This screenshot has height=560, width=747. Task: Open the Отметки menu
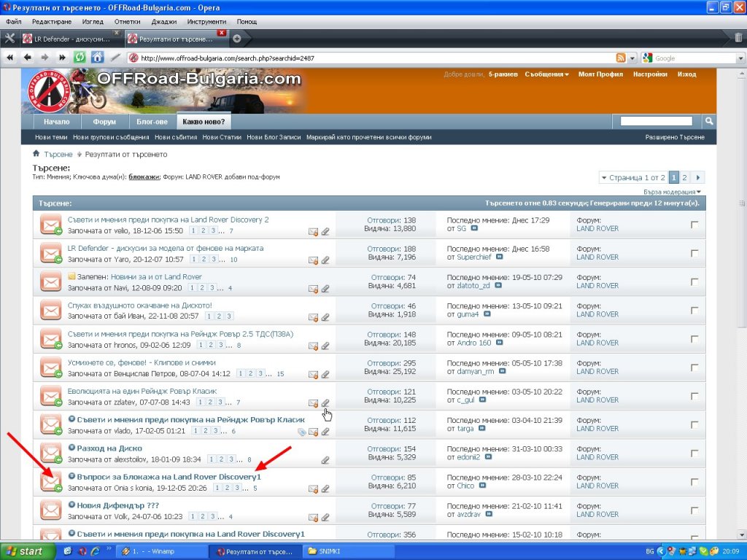tap(127, 21)
